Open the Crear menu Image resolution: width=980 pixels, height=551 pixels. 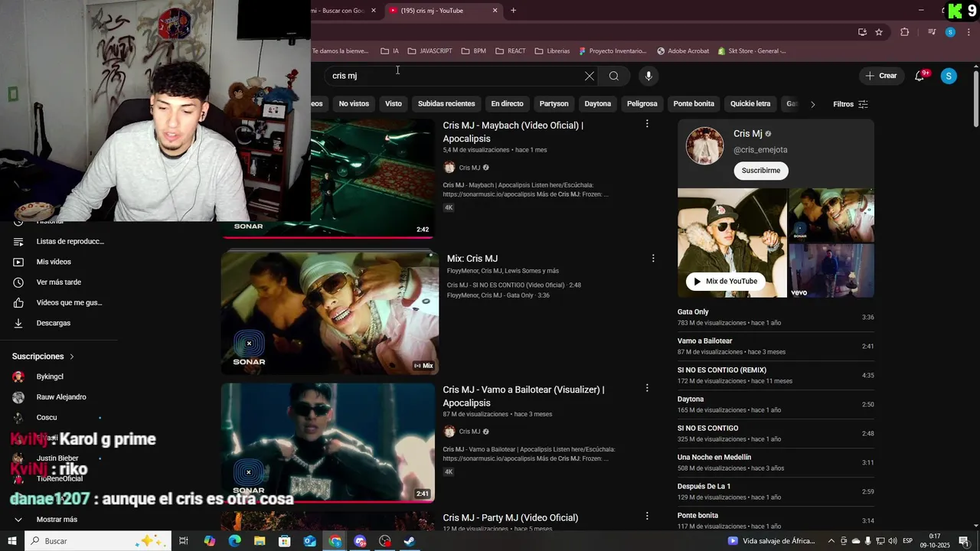[x=881, y=76]
